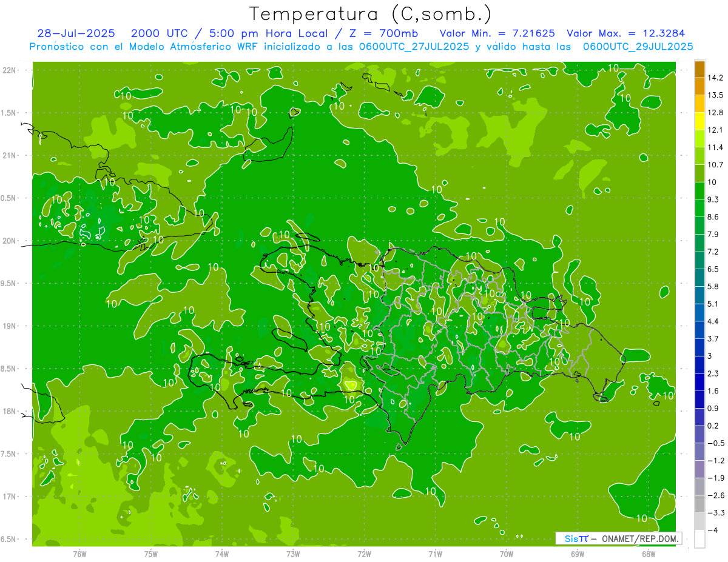The image size is (728, 562).
Task: Click the 22N latitude axis label
Action: [x=10, y=70]
